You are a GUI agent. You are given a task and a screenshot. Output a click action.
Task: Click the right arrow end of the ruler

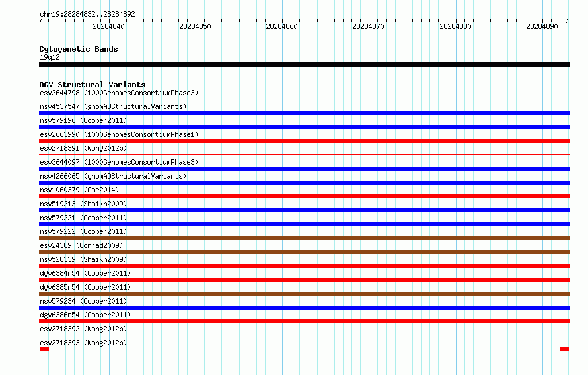click(568, 21)
